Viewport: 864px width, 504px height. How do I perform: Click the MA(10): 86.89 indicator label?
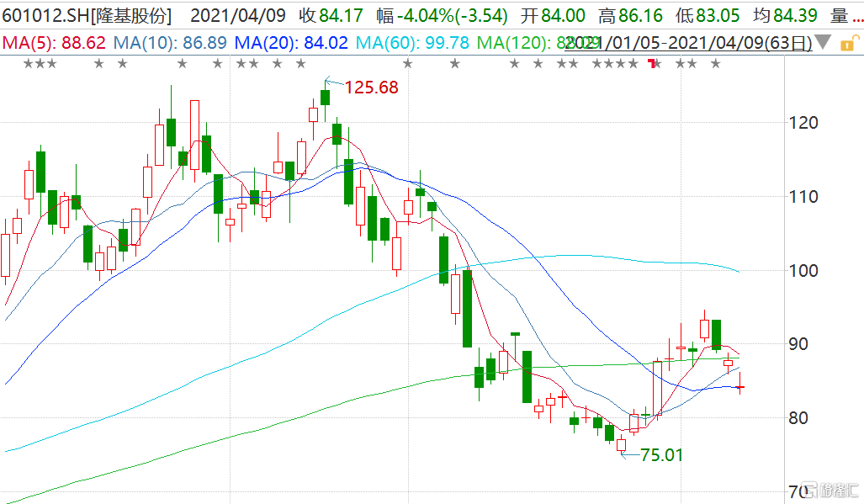(x=170, y=42)
